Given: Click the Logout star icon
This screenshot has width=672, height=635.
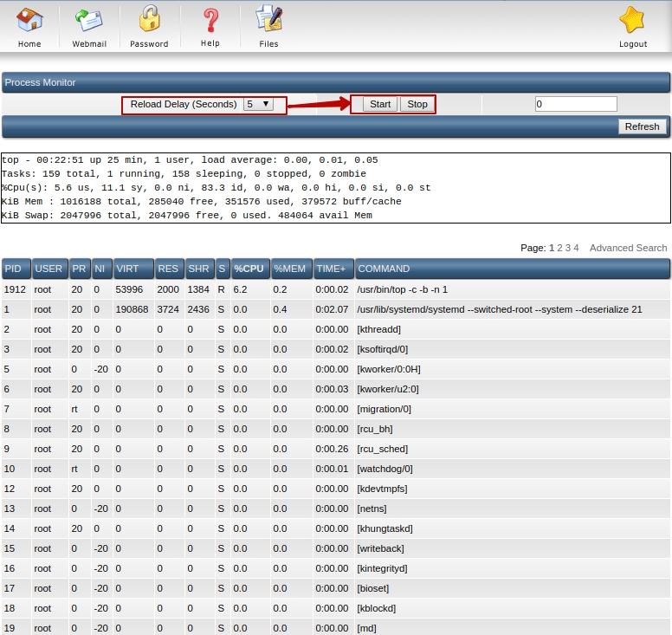Looking at the screenshot, I should pos(632,21).
